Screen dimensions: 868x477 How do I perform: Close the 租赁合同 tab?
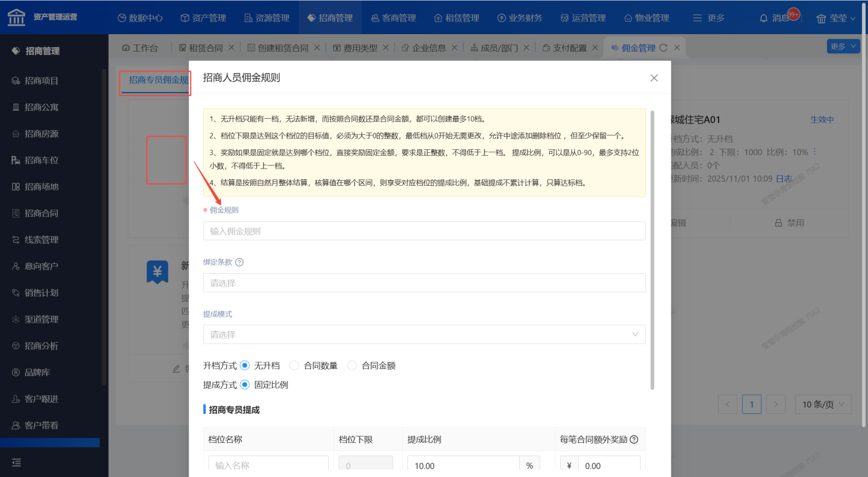coord(231,48)
